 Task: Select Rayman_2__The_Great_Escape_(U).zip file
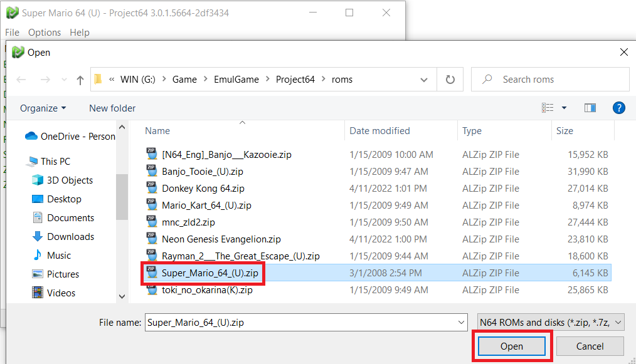pos(240,256)
